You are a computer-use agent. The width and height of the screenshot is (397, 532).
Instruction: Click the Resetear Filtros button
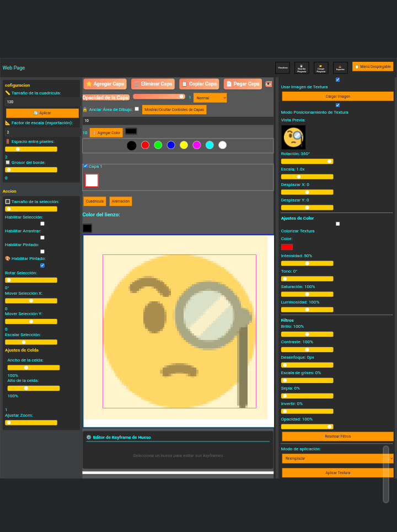tap(337, 437)
